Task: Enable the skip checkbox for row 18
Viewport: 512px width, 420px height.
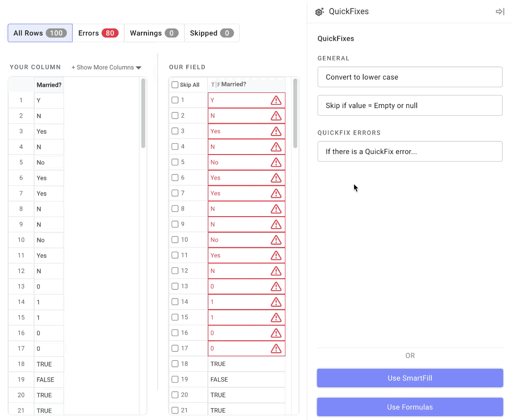Action: [x=175, y=364]
